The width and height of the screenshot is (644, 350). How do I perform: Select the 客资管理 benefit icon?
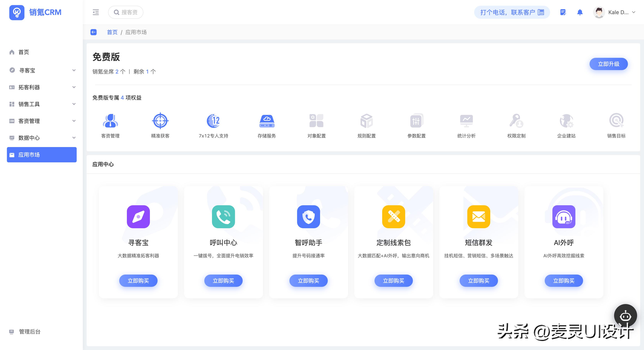(x=110, y=121)
